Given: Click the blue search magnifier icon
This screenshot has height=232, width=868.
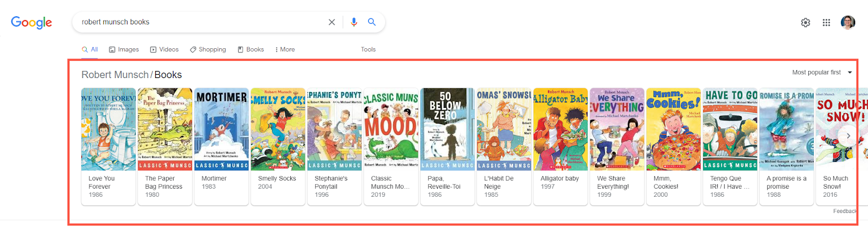Looking at the screenshot, I should pyautogui.click(x=372, y=22).
